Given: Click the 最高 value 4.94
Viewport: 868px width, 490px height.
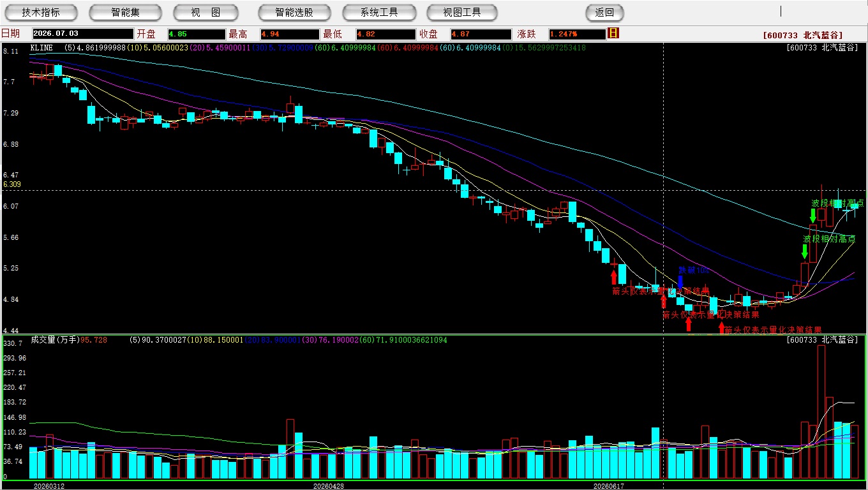Looking at the screenshot, I should click(x=289, y=34).
